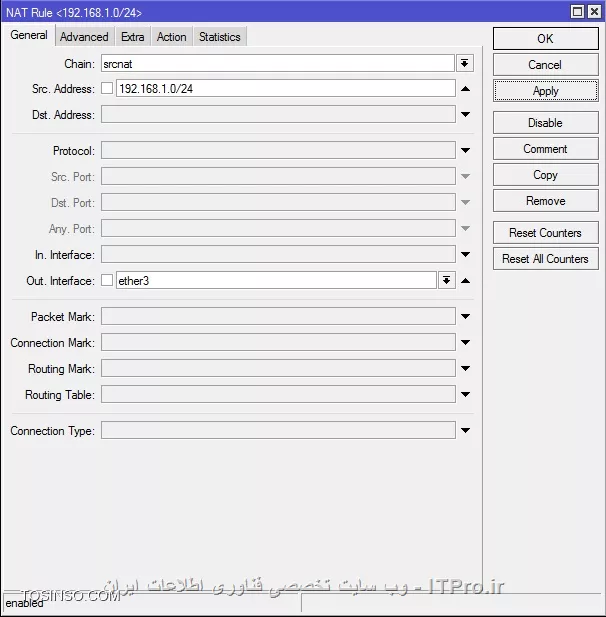The height and width of the screenshot is (617, 606).
Task: Click Reset Counters button
Action: [545, 233]
